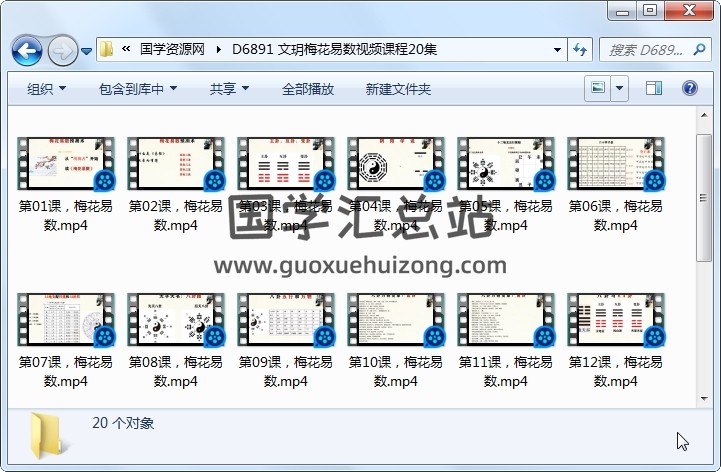Image resolution: width=721 pixels, height=472 pixels.
Task: Select video thumbnail 第12课，梅花易数.mp4
Action: [x=615, y=320]
